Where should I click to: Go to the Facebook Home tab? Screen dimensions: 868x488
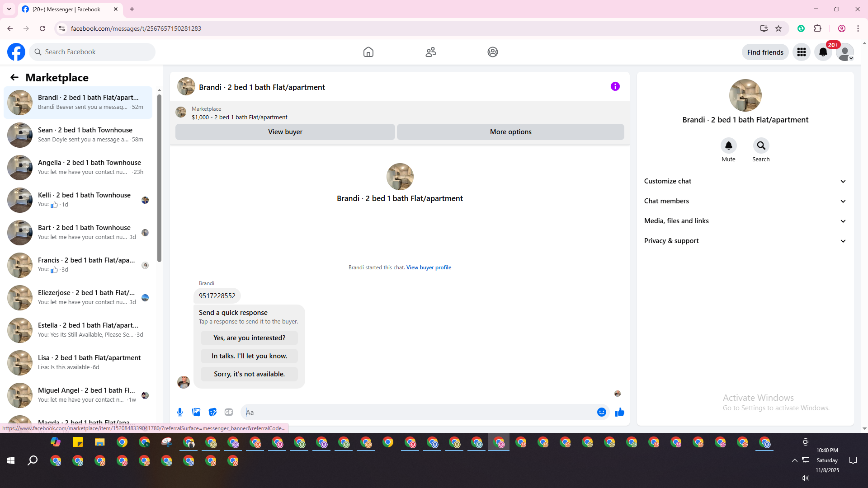pyautogui.click(x=368, y=52)
